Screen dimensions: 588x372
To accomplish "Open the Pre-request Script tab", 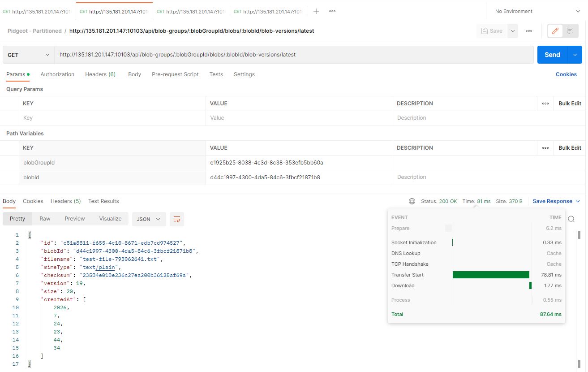I will point(175,74).
